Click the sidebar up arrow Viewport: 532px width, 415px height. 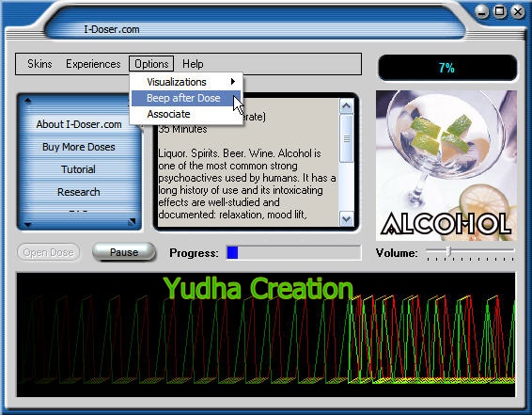coord(28,101)
